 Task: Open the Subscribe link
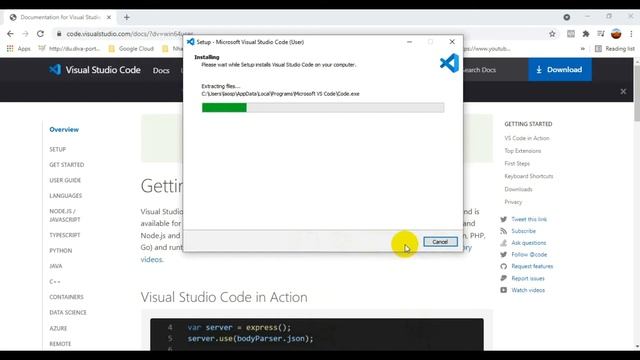coord(524,231)
